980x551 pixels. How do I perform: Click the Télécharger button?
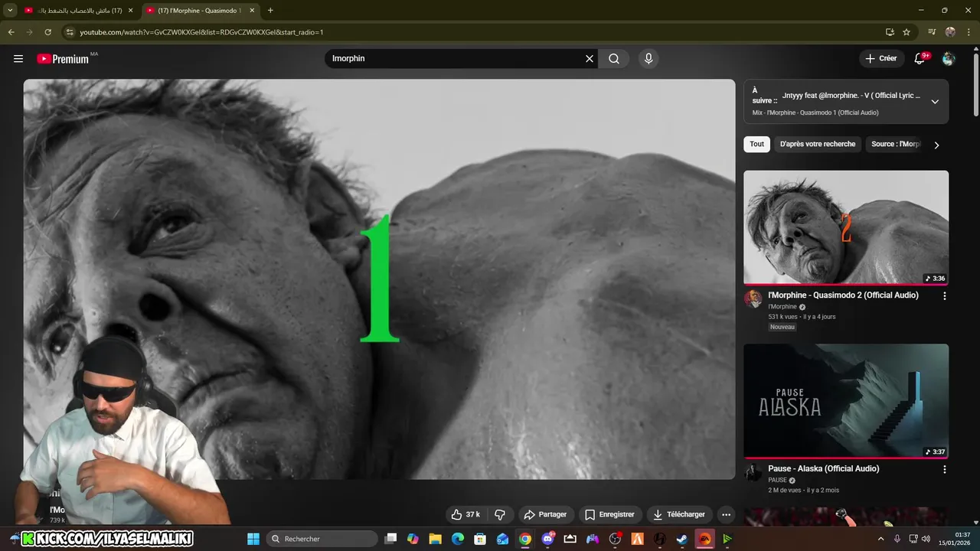tap(678, 514)
